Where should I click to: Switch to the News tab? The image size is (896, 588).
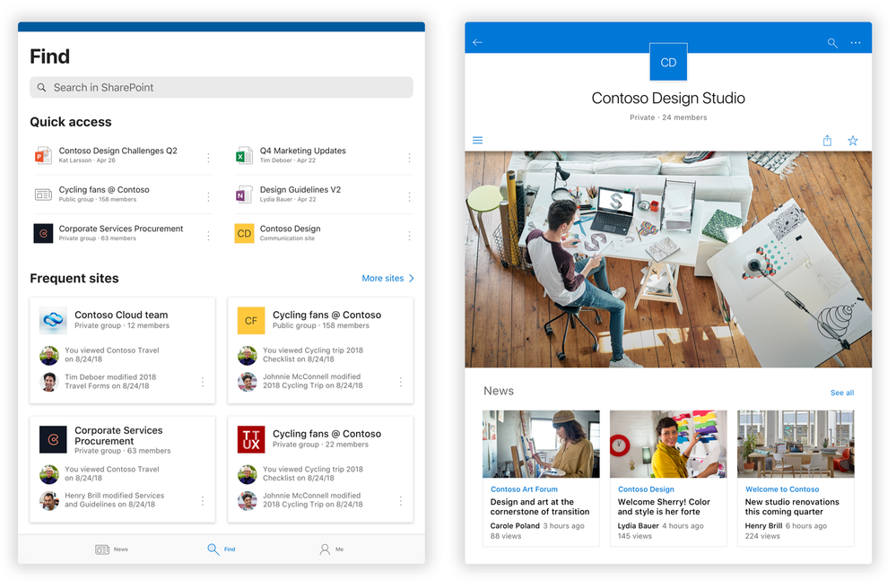pyautogui.click(x=111, y=549)
